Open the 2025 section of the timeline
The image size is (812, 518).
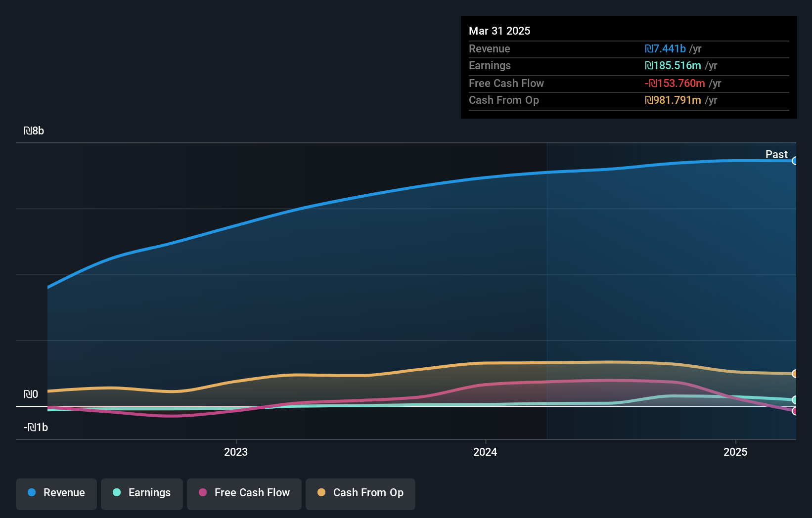click(735, 452)
